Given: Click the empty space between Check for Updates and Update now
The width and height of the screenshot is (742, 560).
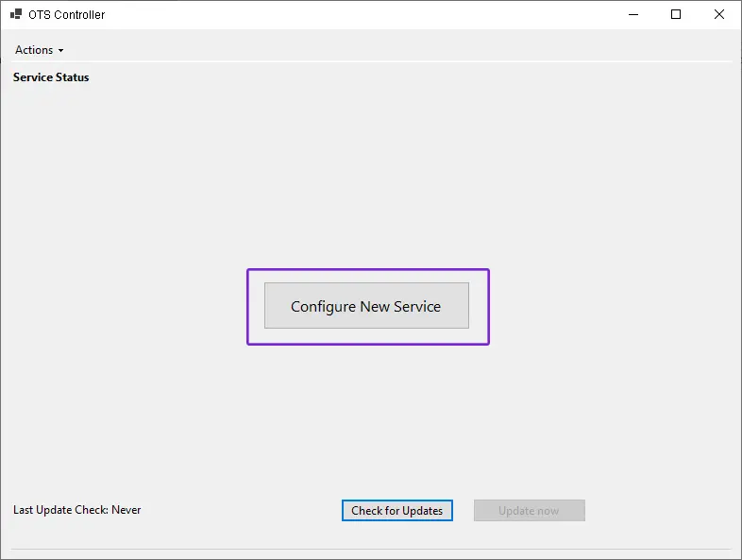Looking at the screenshot, I should click(464, 511).
